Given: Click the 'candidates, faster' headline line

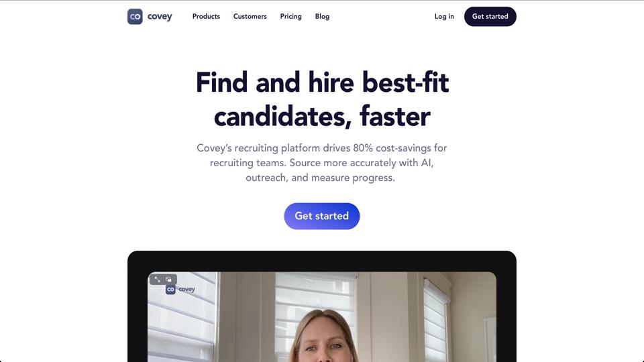Looking at the screenshot, I should tap(322, 116).
